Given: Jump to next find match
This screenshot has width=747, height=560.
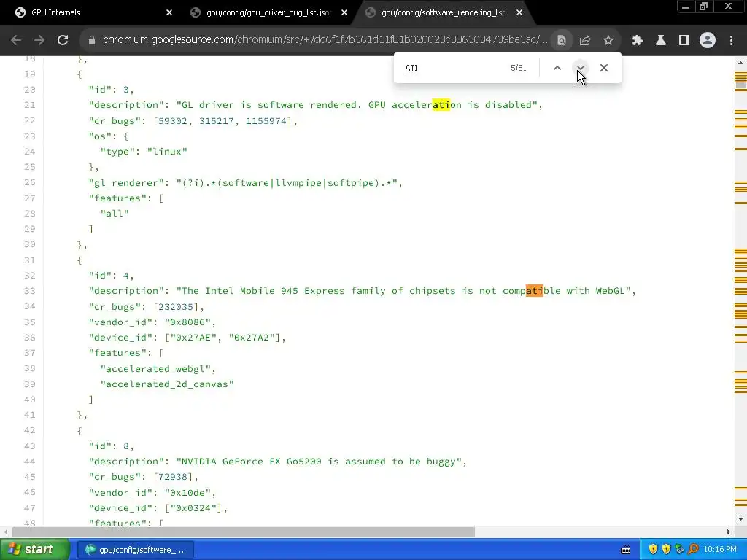Looking at the screenshot, I should [580, 68].
